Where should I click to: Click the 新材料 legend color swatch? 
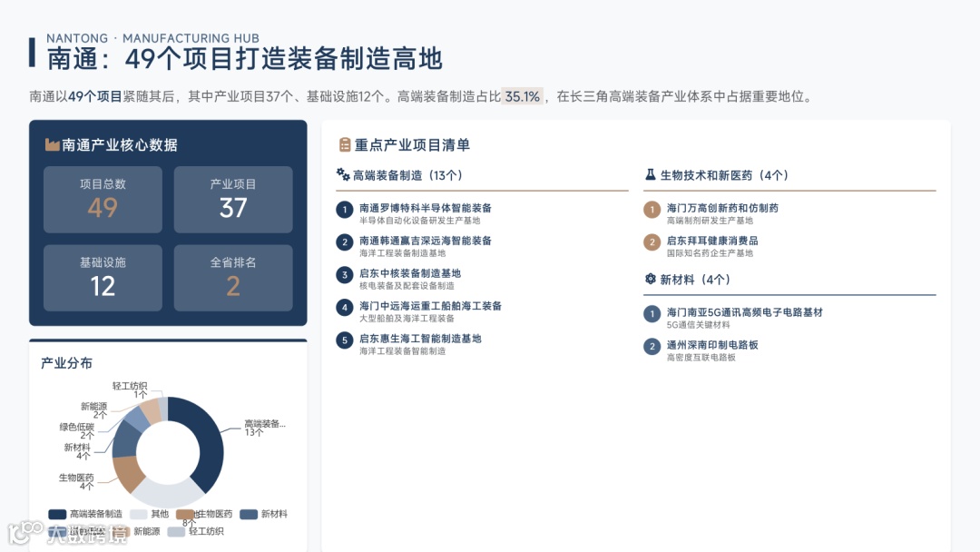[249, 514]
